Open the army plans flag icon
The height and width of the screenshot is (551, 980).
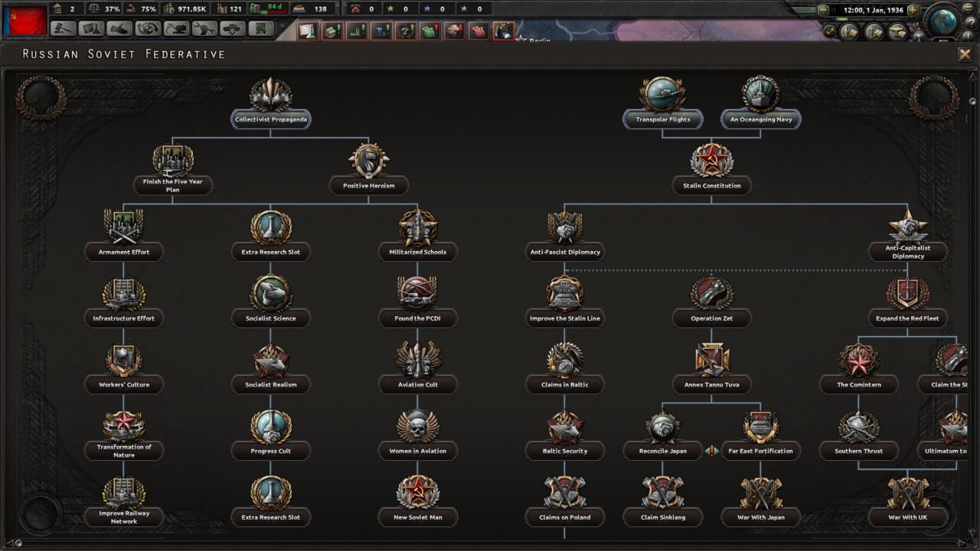click(x=848, y=32)
